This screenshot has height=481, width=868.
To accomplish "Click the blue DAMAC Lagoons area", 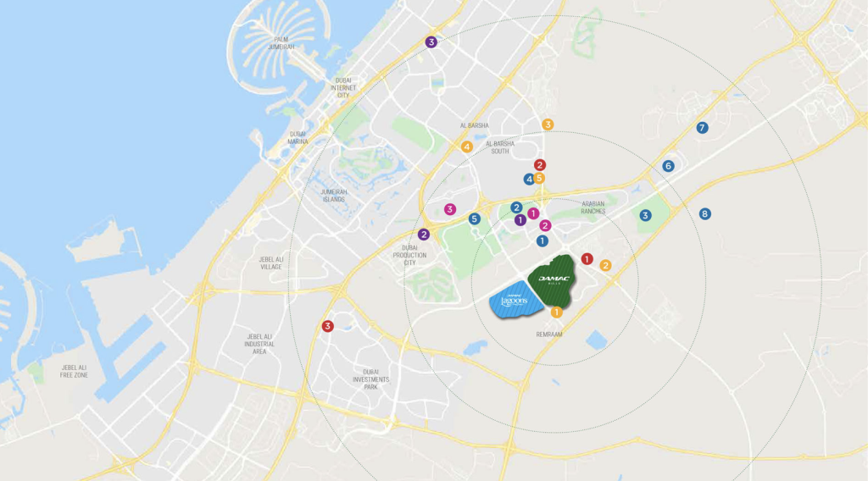I will pyautogui.click(x=515, y=301).
